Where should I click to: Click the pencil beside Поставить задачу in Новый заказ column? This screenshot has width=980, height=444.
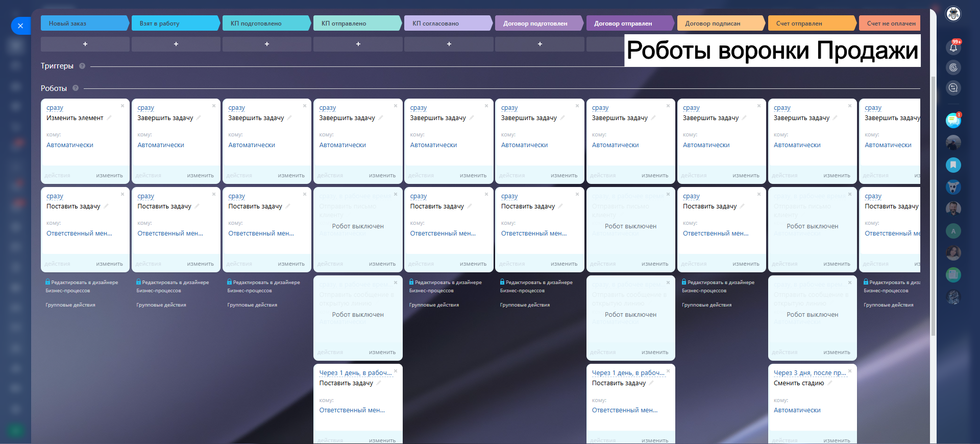pyautogui.click(x=106, y=206)
